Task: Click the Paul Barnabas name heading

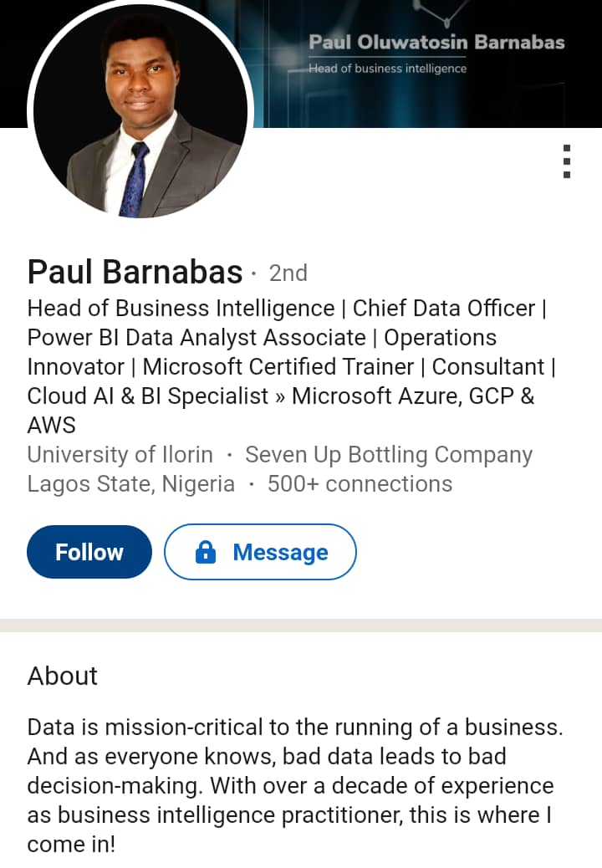Action: pos(135,272)
